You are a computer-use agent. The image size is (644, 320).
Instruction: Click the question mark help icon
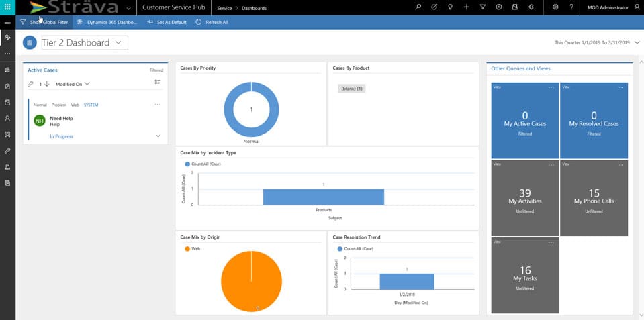click(571, 7)
